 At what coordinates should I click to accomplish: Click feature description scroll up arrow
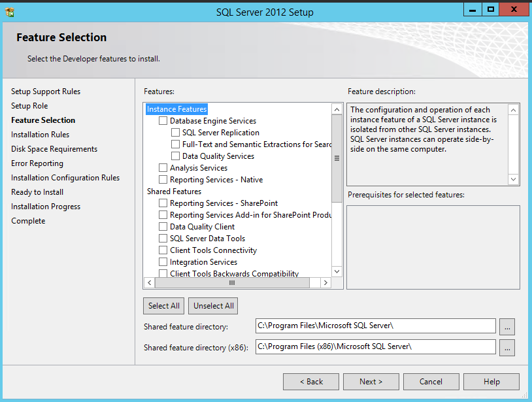513,110
